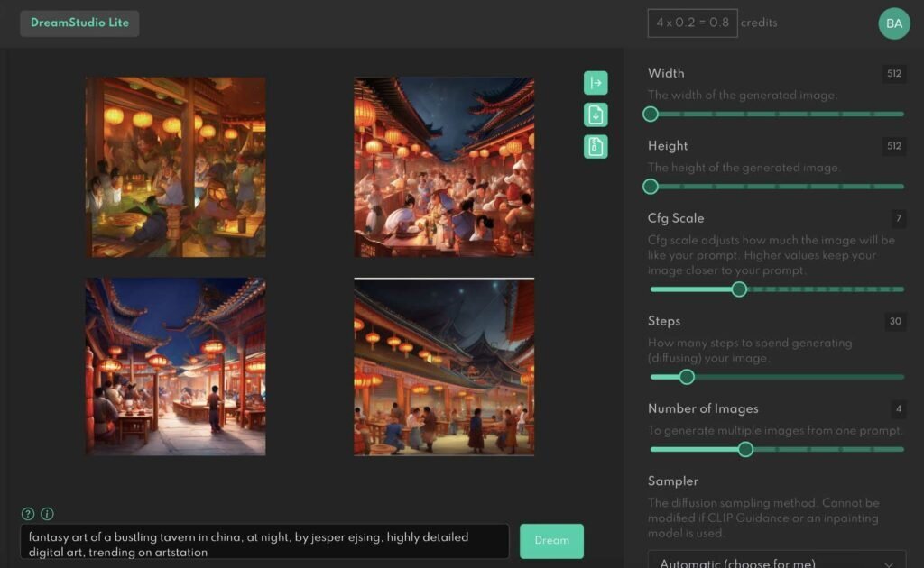Click the download image file icon
This screenshot has width=924, height=568.
[596, 115]
